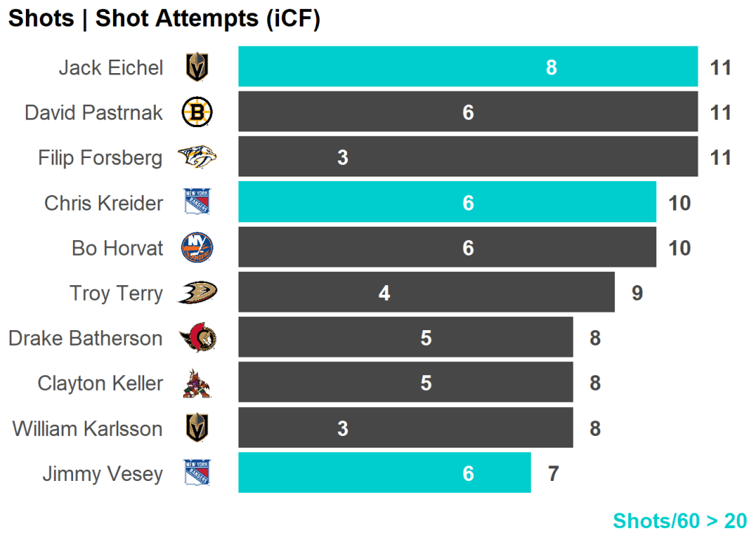Click the Ottawa Senators logo

tap(197, 338)
